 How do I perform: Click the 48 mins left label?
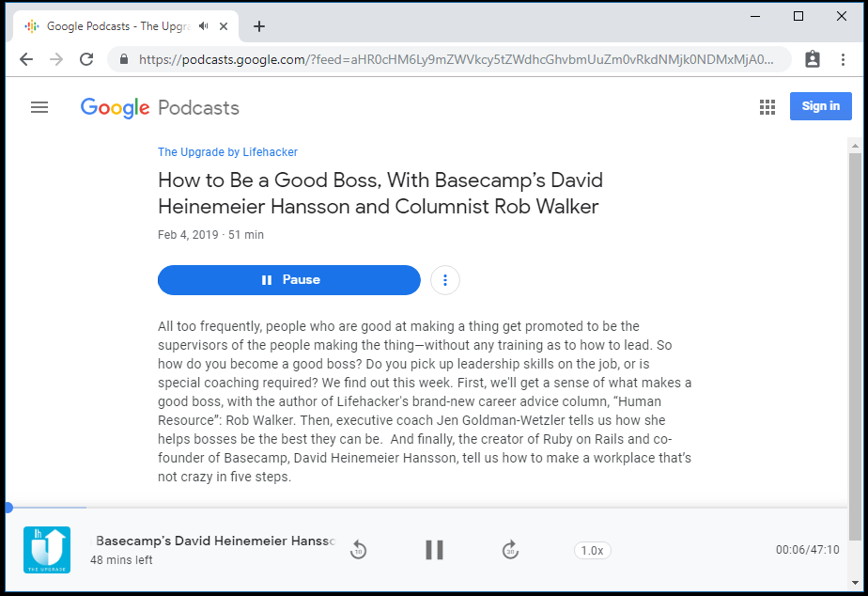(x=121, y=560)
